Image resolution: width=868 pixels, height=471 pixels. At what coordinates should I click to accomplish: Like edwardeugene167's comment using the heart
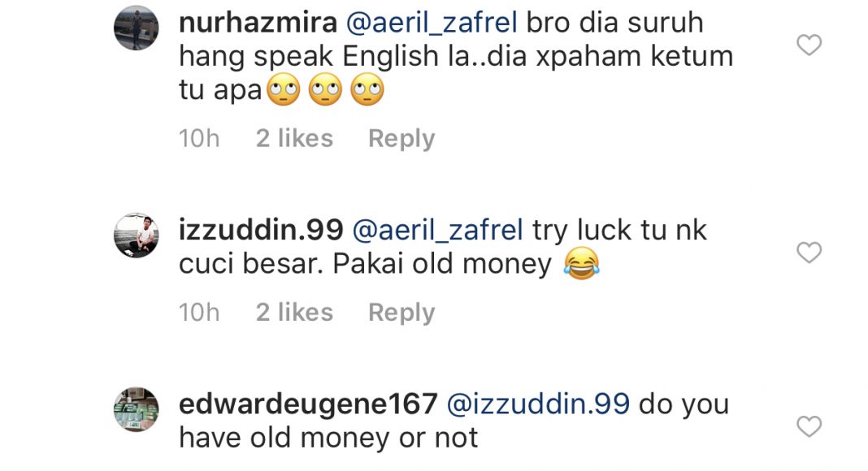tap(809, 426)
